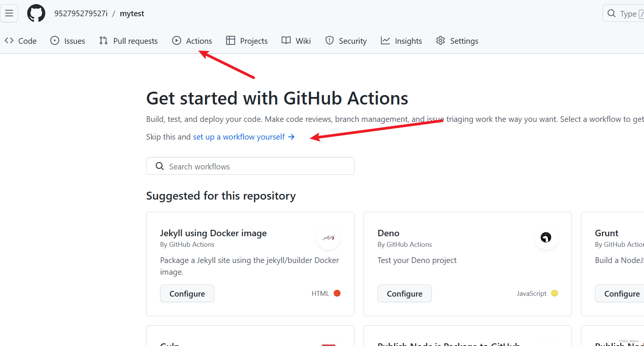Image resolution: width=644 pixels, height=346 pixels.
Task: Click the Jekyll logo thumbnail
Action: click(x=329, y=237)
